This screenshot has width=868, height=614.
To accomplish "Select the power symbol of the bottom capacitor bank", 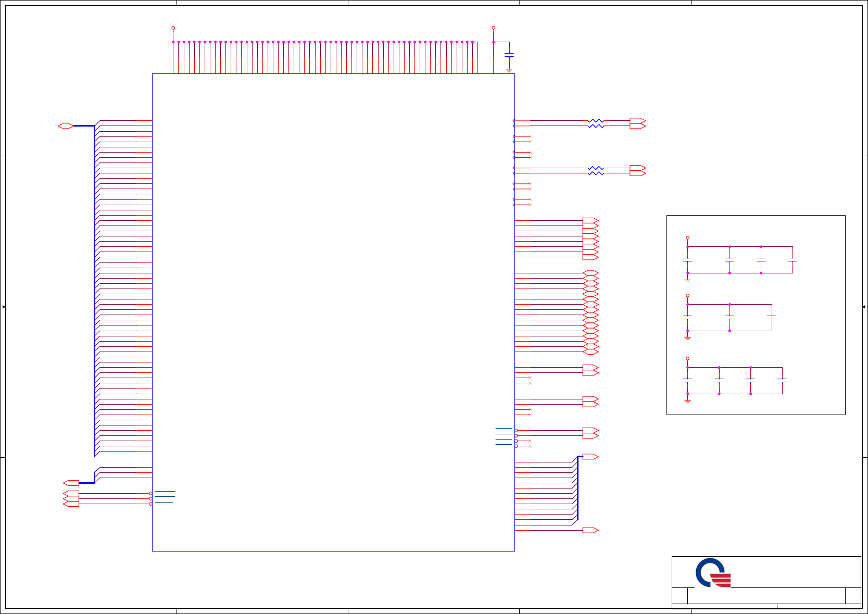I will click(x=688, y=359).
